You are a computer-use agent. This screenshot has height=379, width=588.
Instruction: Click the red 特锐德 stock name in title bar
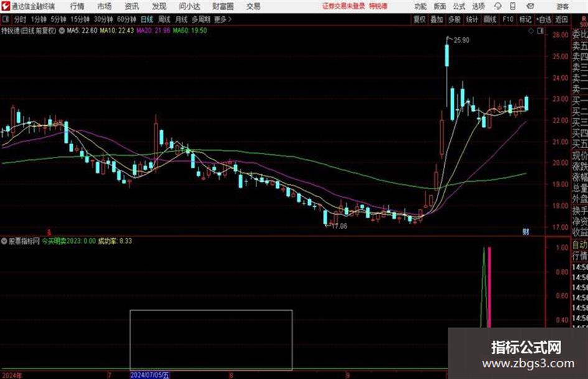pyautogui.click(x=378, y=6)
